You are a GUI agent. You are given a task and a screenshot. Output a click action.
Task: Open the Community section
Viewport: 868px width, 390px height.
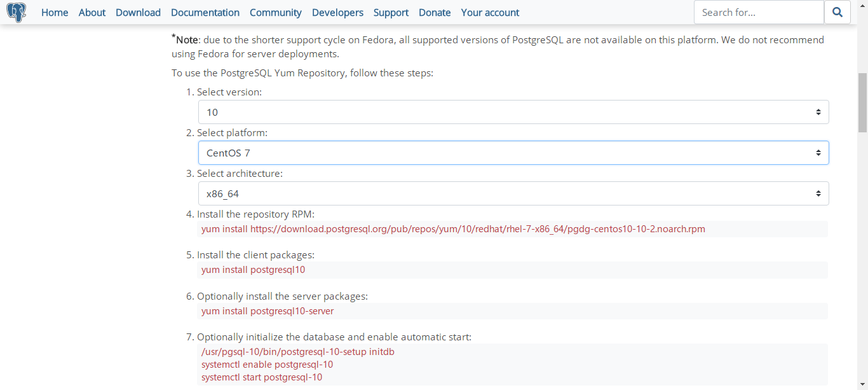[x=276, y=13]
